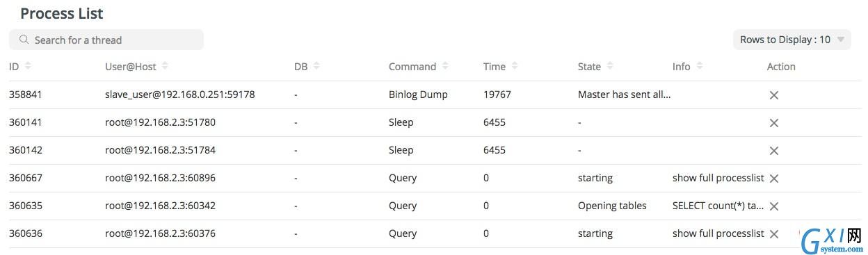
Task: Select the Opening tables state cell
Action: click(x=612, y=206)
